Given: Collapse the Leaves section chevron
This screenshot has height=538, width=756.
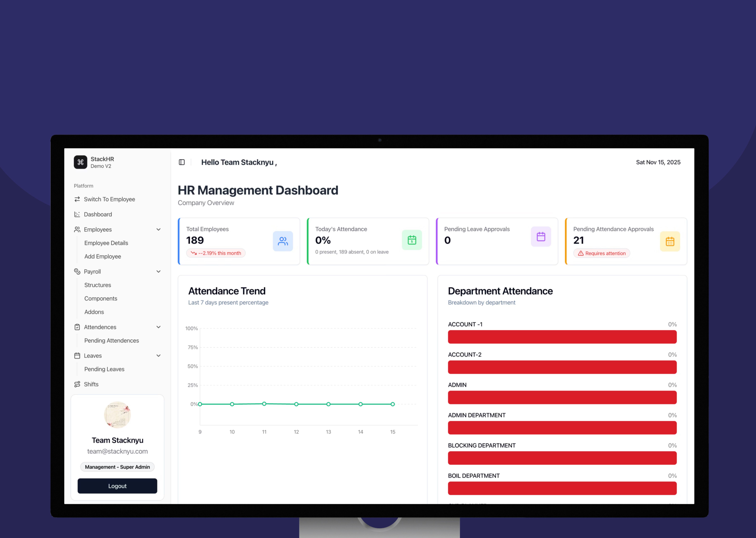Looking at the screenshot, I should [x=159, y=355].
